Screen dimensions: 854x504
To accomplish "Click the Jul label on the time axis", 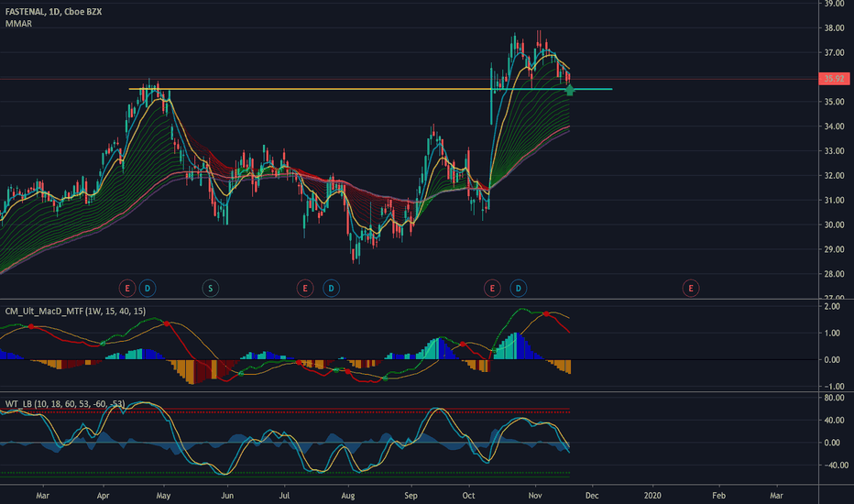I will point(284,495).
